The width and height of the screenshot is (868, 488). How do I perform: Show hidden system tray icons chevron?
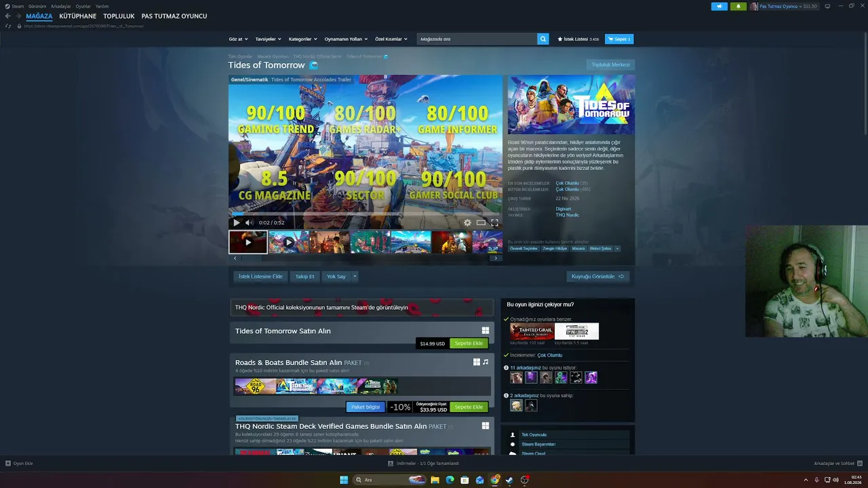pos(807,480)
